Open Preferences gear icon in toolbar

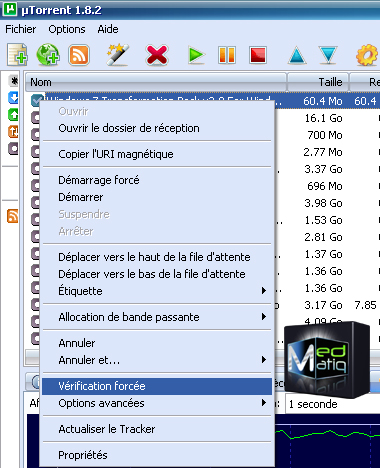click(367, 55)
